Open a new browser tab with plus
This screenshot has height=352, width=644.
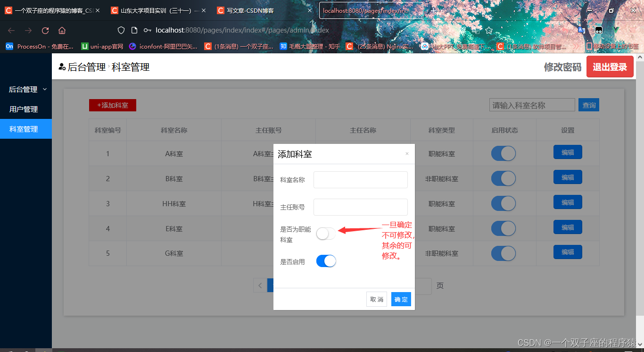433,10
